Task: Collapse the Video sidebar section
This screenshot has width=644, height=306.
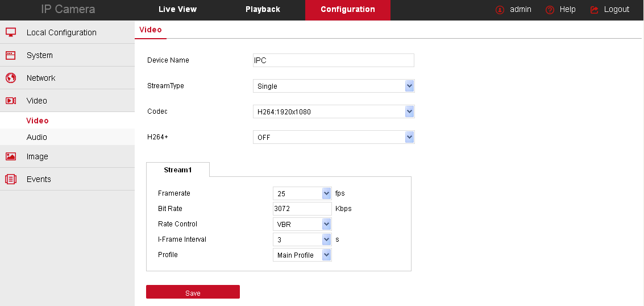Action: (x=68, y=101)
